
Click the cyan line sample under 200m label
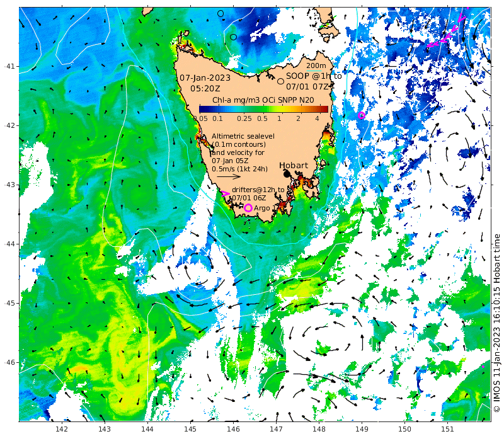pyautogui.click(x=314, y=71)
